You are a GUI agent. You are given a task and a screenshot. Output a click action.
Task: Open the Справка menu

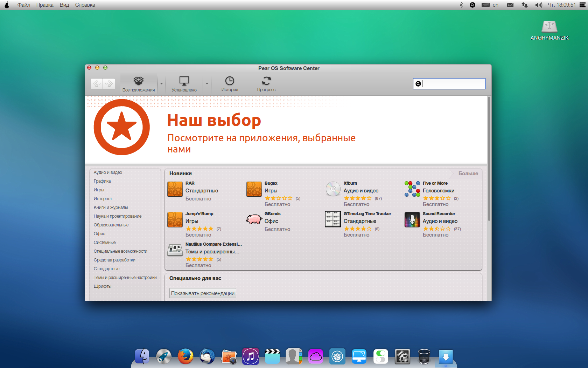85,5
